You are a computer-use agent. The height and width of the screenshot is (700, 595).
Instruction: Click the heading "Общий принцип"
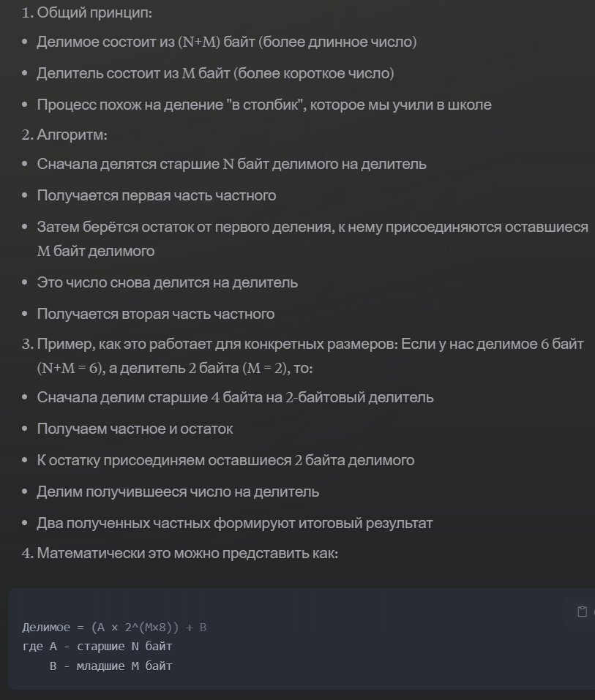[x=94, y=12]
